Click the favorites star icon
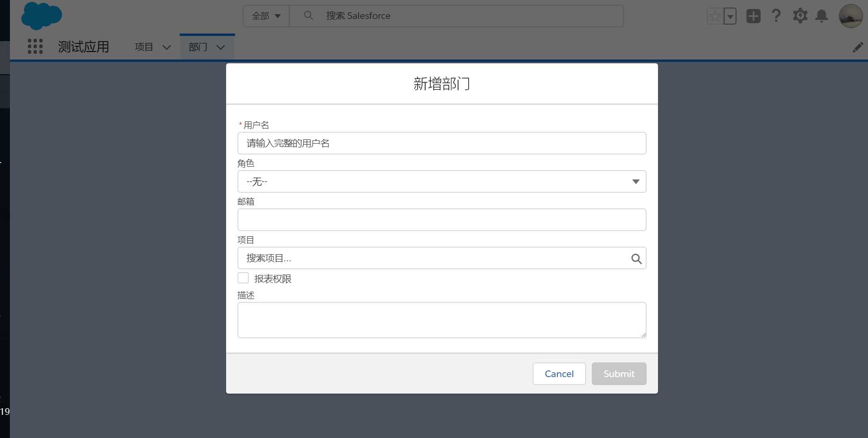The height and width of the screenshot is (438, 868). click(x=715, y=16)
